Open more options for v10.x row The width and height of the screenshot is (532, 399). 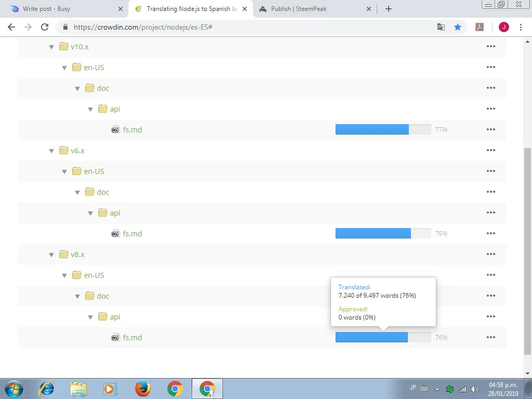(x=491, y=46)
